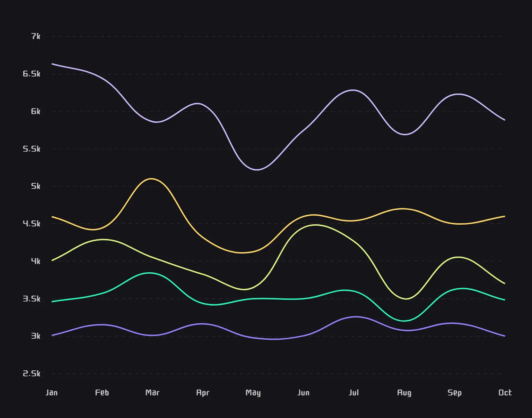Click the Aug axis label
Screen dimensions: 532x418
[x=404, y=392]
